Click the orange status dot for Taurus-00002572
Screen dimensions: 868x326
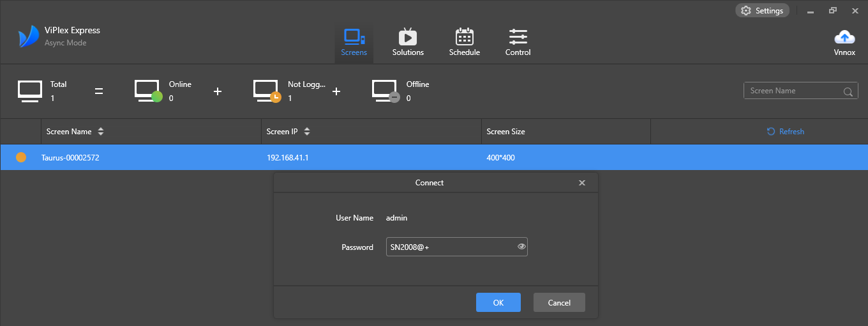pos(21,157)
